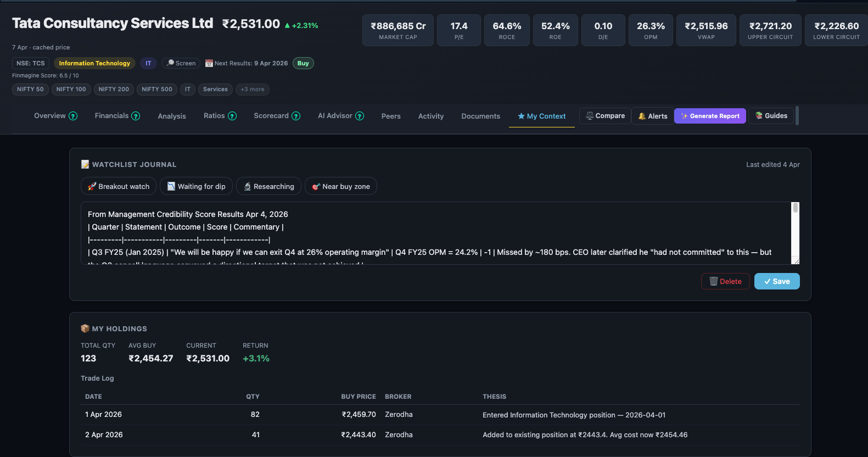Click Generate Report
This screenshot has height=457, width=868.
(x=710, y=116)
